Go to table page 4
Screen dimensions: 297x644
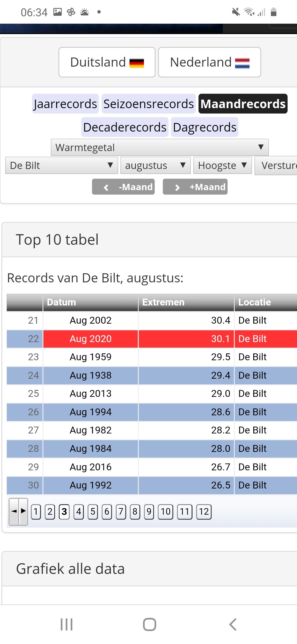point(79,512)
